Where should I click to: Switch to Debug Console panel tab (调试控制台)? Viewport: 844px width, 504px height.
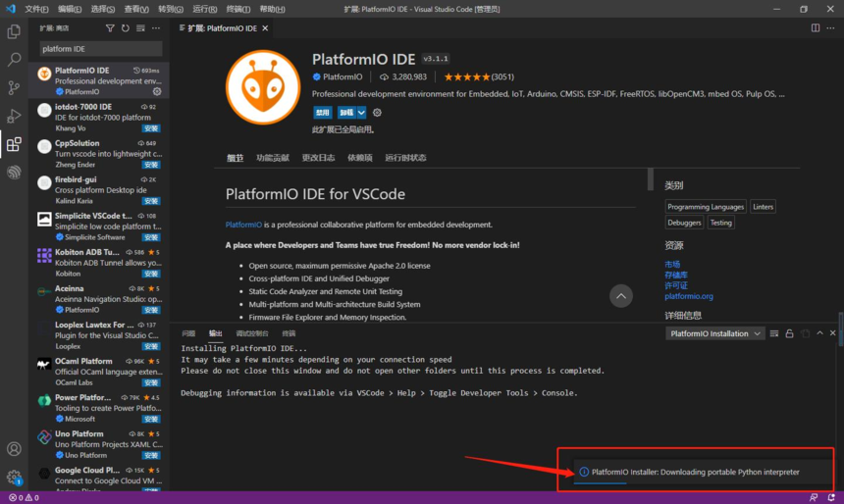pyautogui.click(x=252, y=333)
